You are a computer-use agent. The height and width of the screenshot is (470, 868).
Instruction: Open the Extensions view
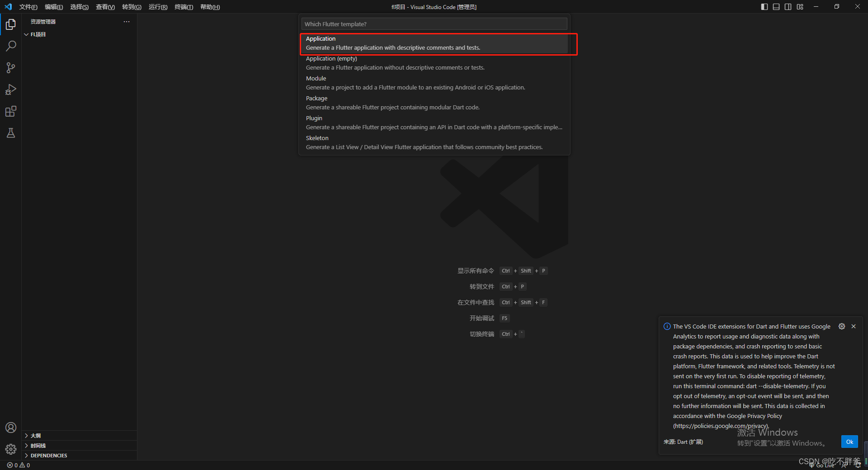click(11, 111)
